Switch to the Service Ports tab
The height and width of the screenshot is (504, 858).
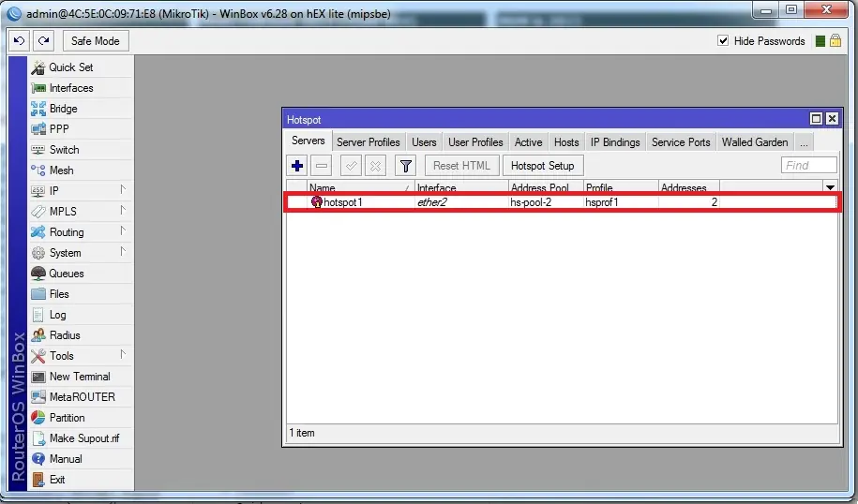tap(681, 142)
